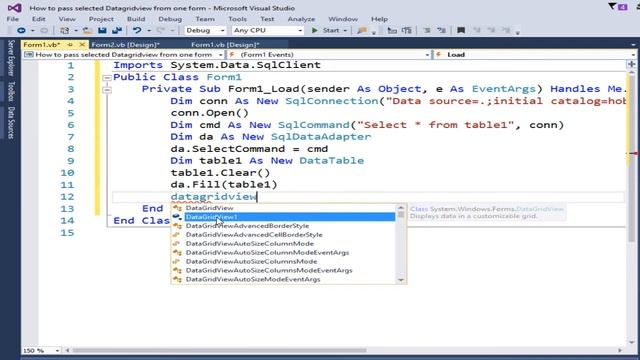Open the Debug menu
Screen dimensions: 640x360
[170, 19]
